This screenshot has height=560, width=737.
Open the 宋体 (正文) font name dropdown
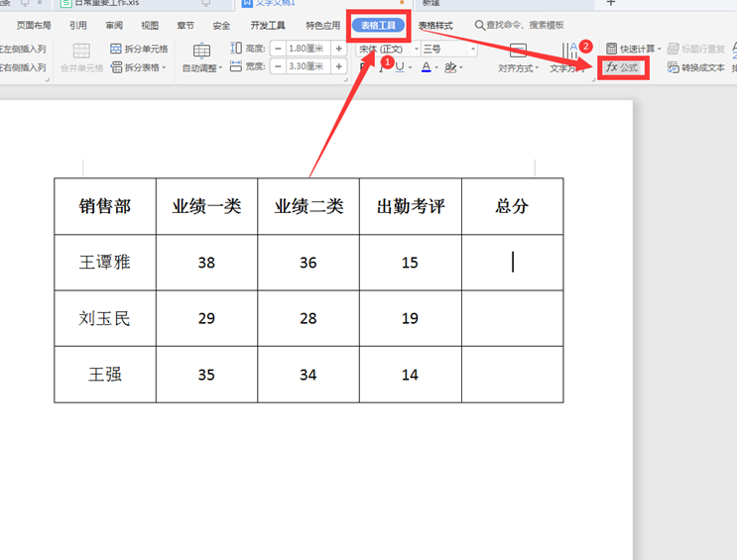coord(416,49)
